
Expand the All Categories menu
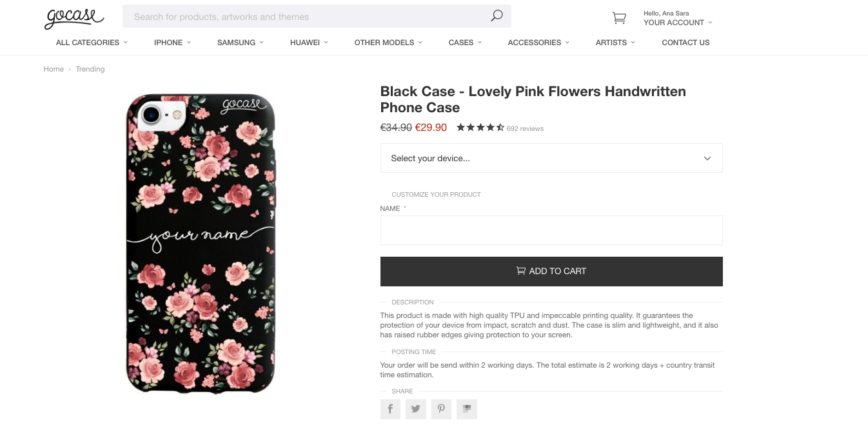pyautogui.click(x=92, y=43)
